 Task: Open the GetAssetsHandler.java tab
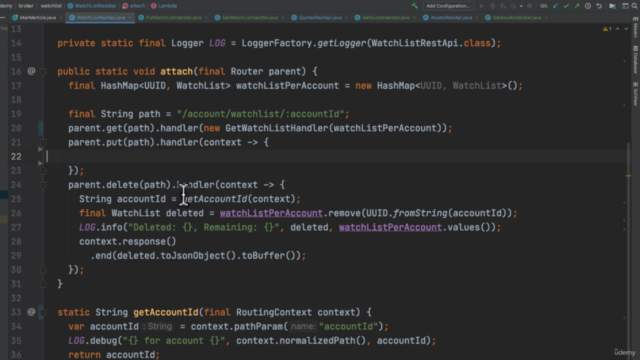(x=516, y=18)
